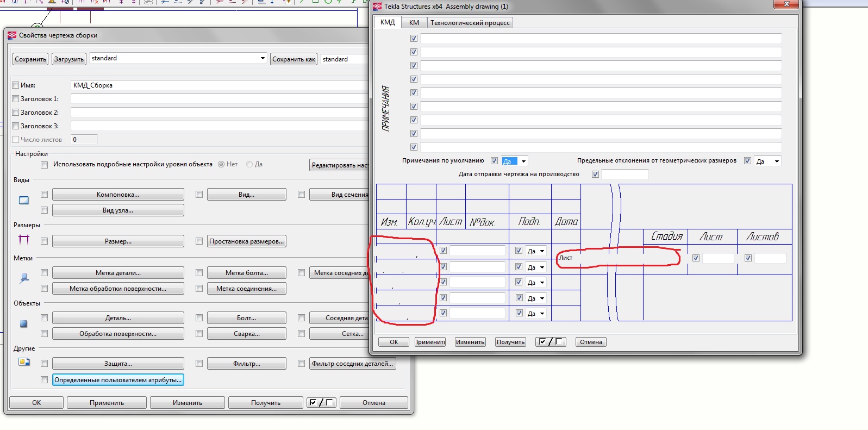The height and width of the screenshot is (430, 868).
Task: Click Получить in Свойства чертежа сборки dialog
Action: 266,403
